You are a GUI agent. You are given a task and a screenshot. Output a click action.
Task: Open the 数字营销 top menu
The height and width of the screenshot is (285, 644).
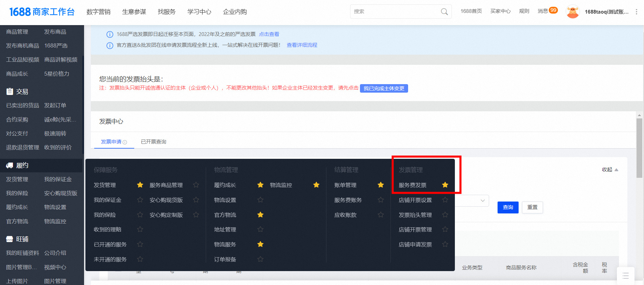coord(98,12)
